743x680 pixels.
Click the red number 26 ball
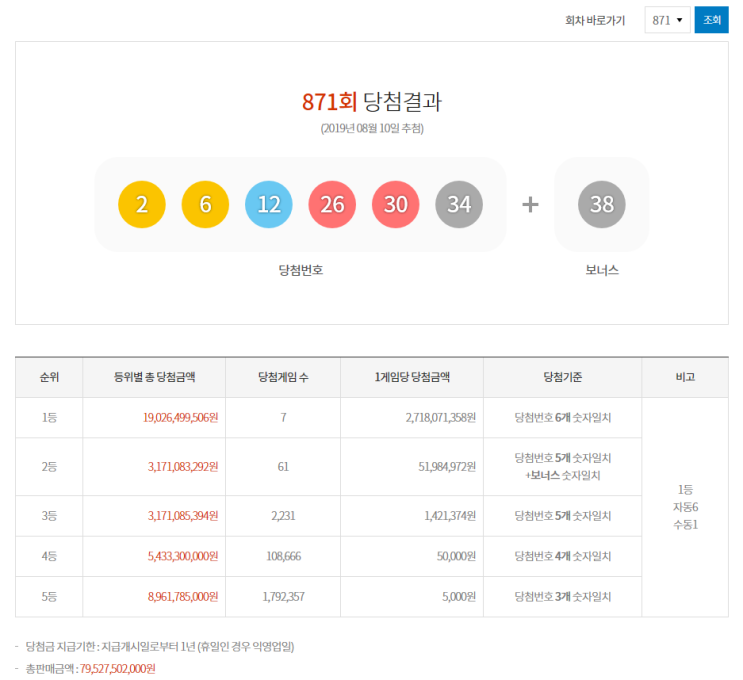[332, 204]
